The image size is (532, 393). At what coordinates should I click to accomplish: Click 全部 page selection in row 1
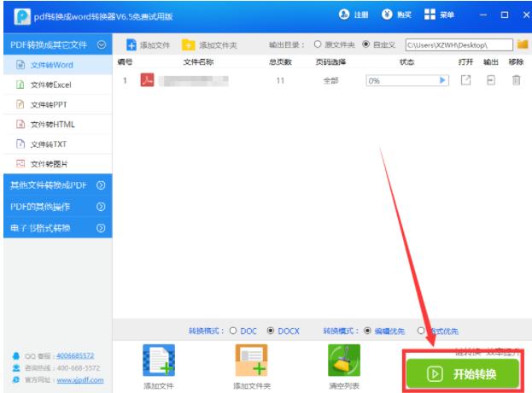coord(330,81)
